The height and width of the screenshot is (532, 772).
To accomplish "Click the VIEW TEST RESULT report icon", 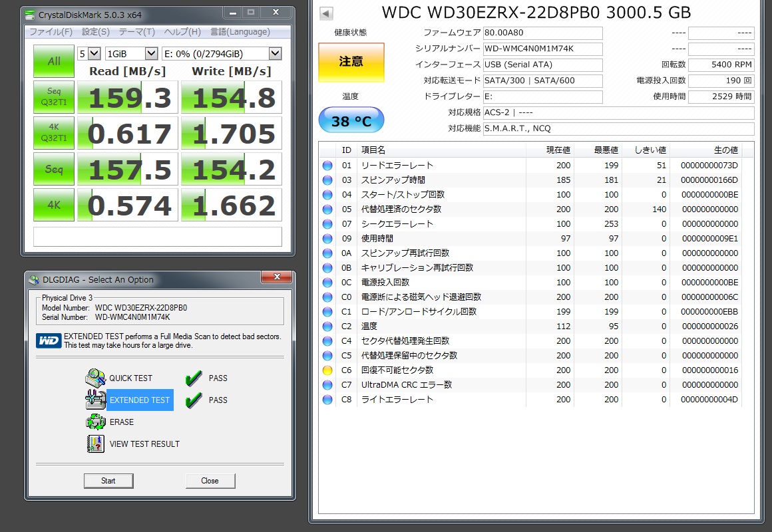I will pos(96,444).
